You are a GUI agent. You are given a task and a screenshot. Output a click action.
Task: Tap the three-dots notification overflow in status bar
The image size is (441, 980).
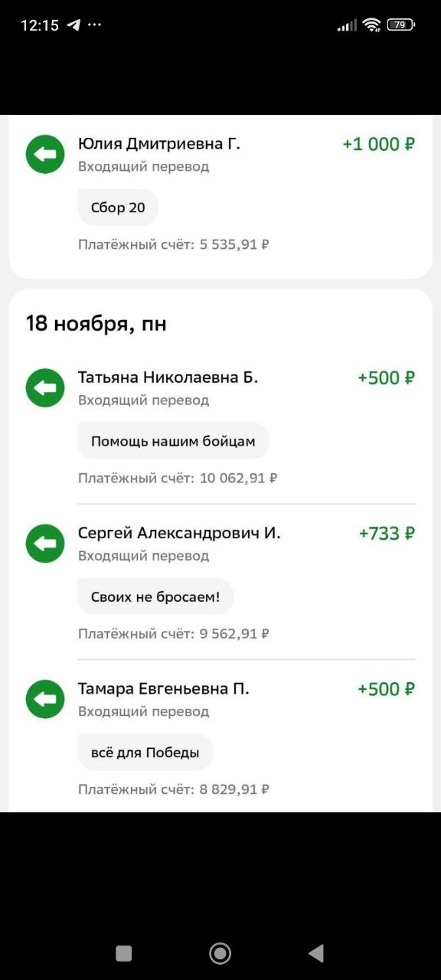coord(94,24)
